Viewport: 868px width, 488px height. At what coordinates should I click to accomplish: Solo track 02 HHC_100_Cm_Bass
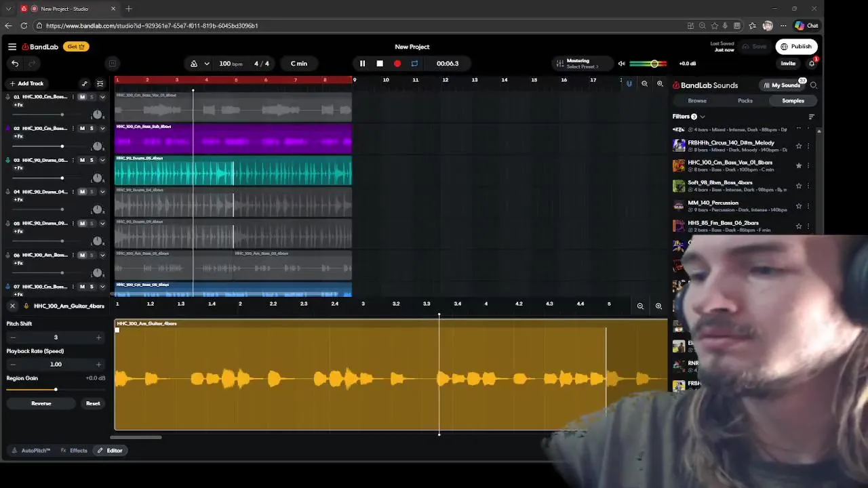click(92, 128)
